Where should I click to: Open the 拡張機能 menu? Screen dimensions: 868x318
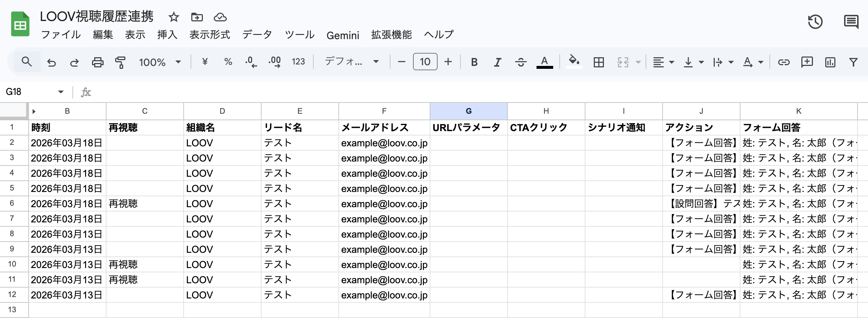coord(391,35)
